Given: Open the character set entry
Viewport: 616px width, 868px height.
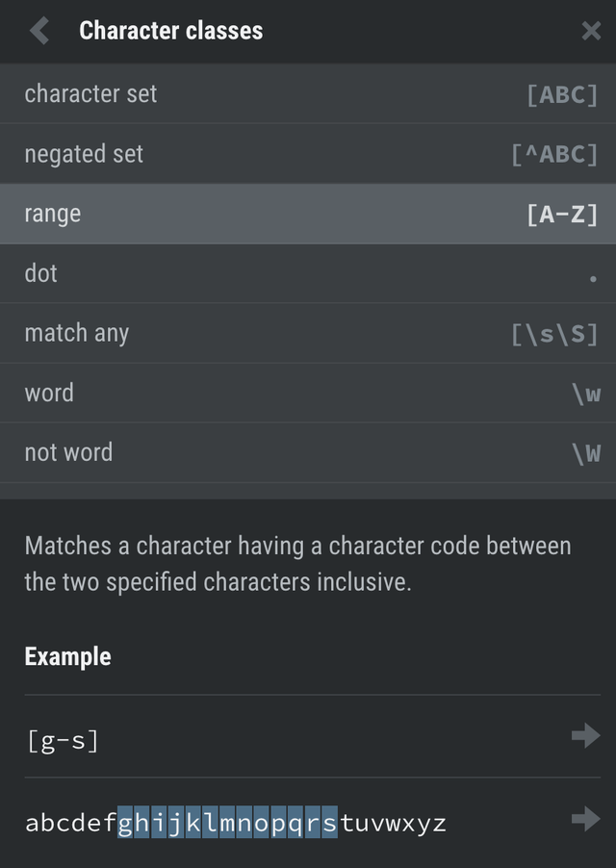Looking at the screenshot, I should click(x=90, y=93).
